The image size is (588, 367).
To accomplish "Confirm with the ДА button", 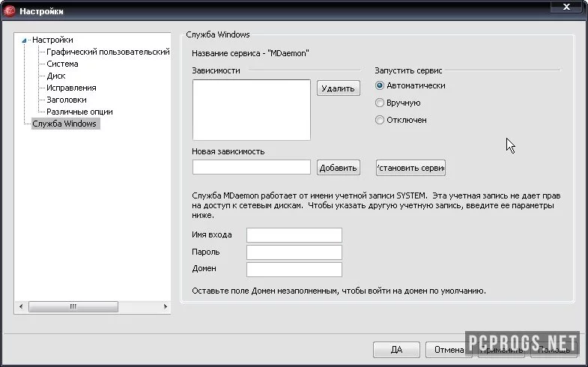I will click(396, 350).
